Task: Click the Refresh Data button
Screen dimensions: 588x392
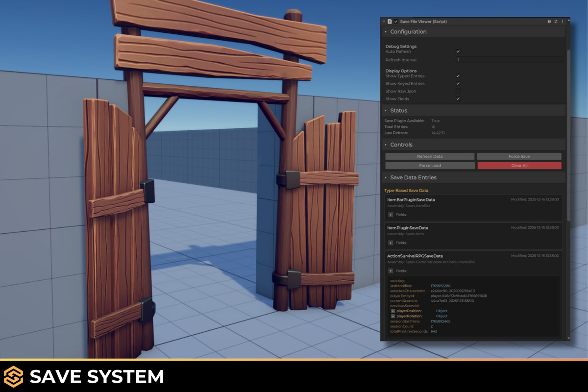Action: (430, 156)
